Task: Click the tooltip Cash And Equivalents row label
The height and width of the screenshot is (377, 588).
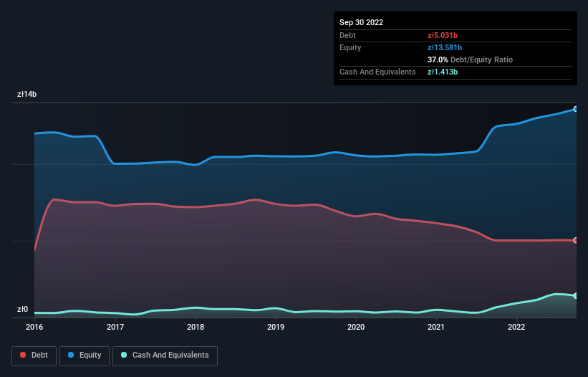Action: (377, 72)
